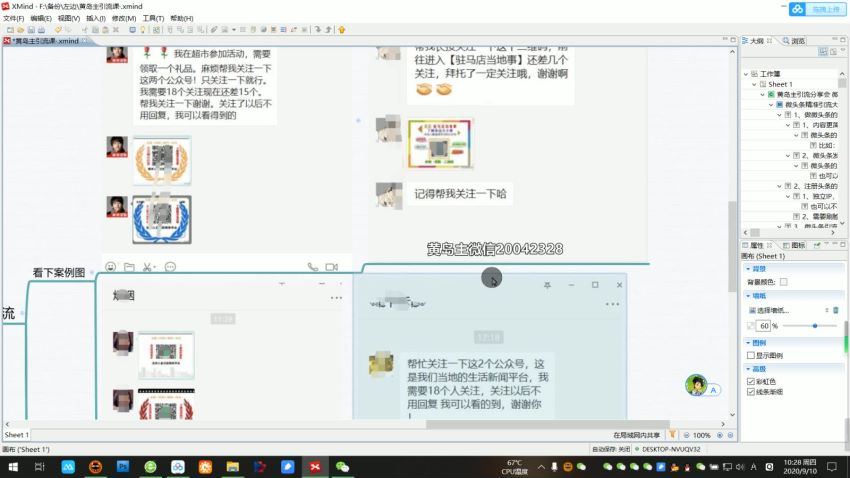Click the presentation screen toolbar icon
Viewport: 850px width, 478px height.
pos(132,30)
